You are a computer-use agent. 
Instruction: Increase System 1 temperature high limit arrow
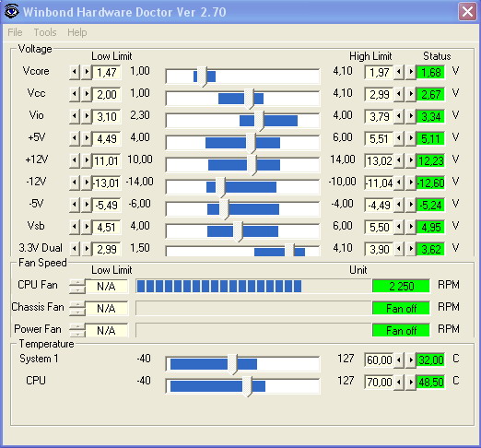click(411, 360)
